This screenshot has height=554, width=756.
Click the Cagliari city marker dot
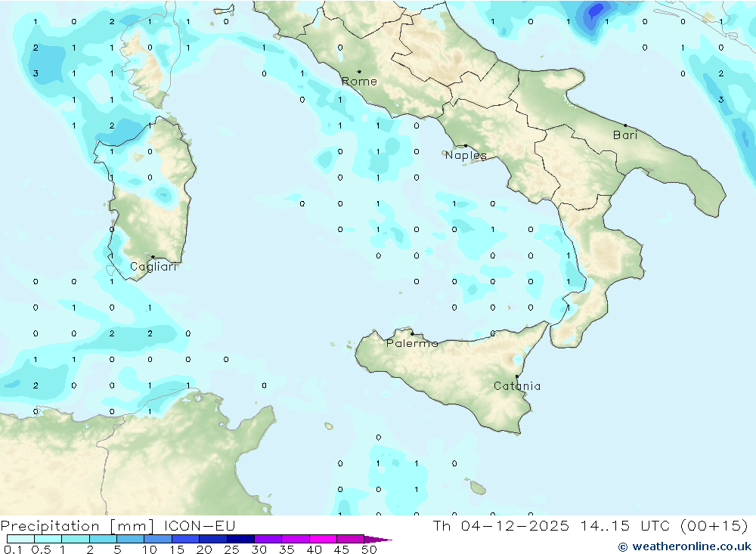coord(153,257)
